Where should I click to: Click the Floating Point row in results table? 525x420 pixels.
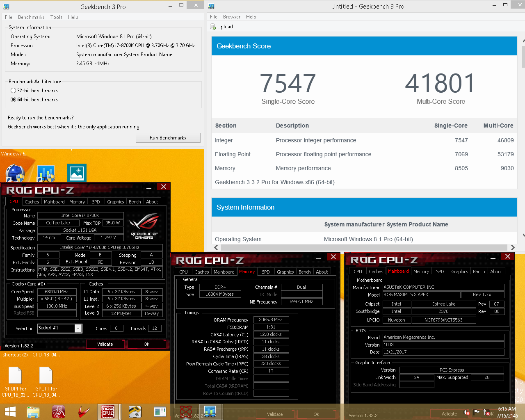(x=364, y=154)
